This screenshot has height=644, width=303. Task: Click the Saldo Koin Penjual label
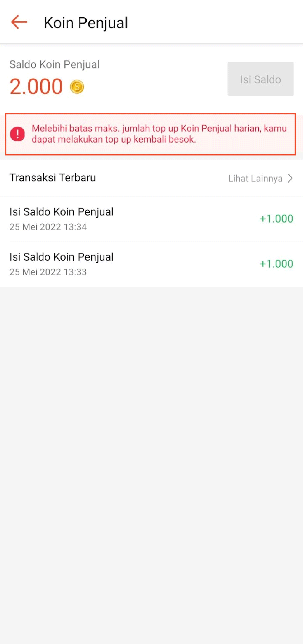tap(54, 65)
